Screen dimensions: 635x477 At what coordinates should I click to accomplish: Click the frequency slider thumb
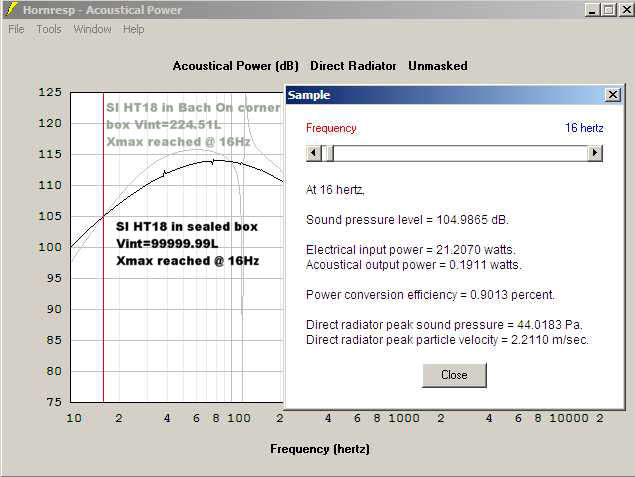[x=330, y=153]
